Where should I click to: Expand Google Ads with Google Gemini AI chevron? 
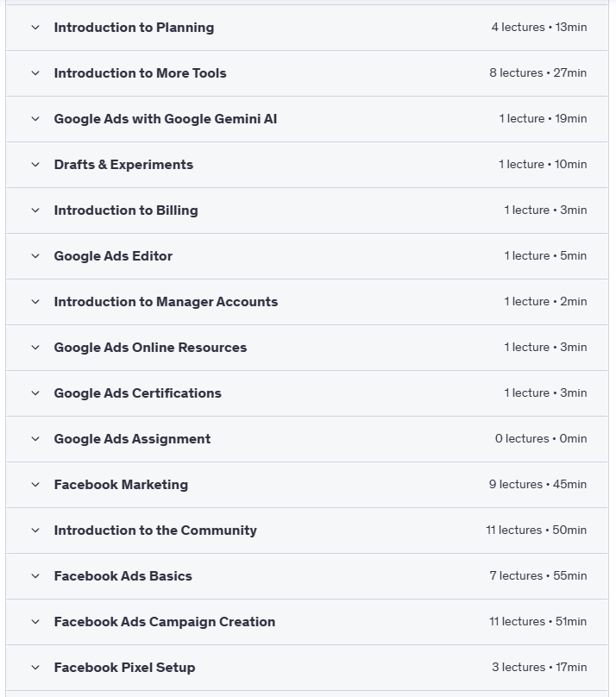[35, 119]
